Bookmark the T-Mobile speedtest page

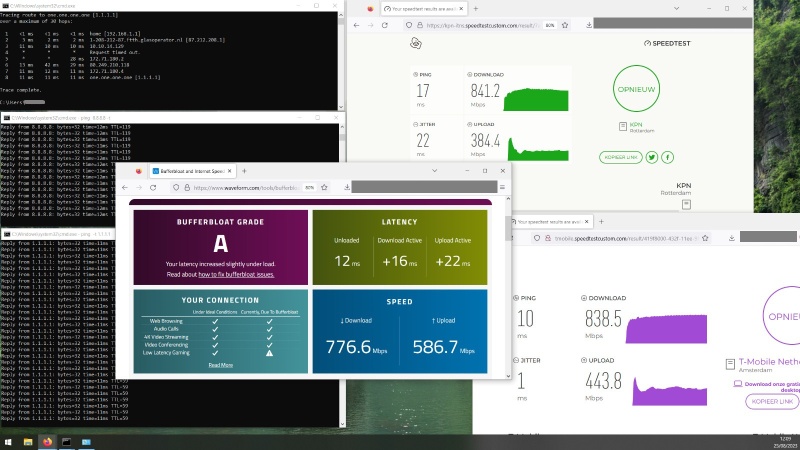(x=705, y=238)
